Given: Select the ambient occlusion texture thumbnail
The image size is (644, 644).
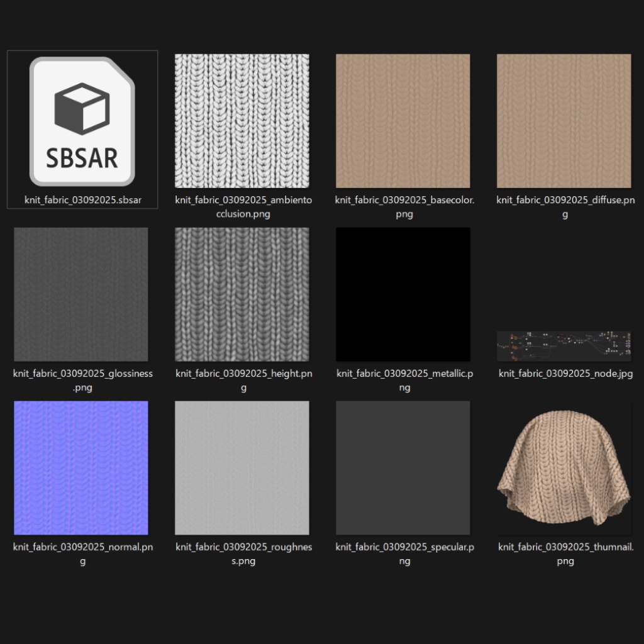Looking at the screenshot, I should point(242,121).
